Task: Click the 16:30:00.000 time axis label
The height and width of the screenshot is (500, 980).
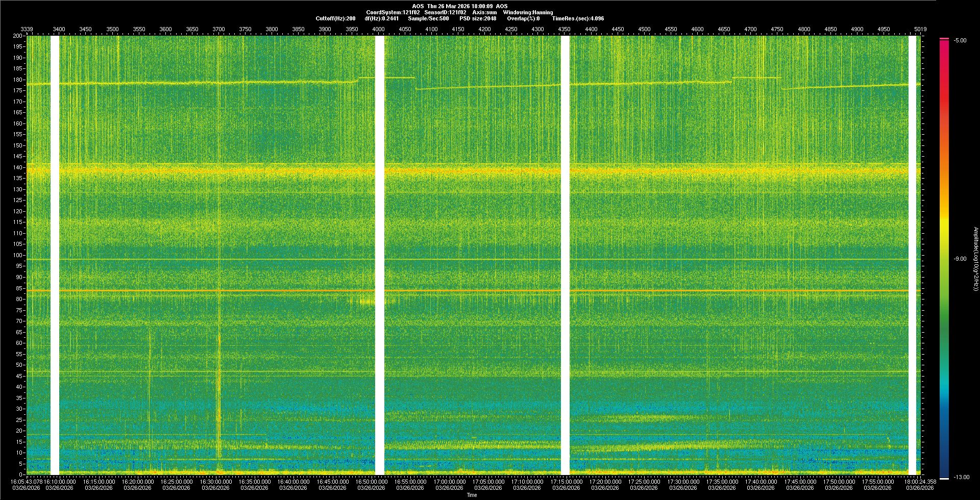Action: tap(216, 481)
